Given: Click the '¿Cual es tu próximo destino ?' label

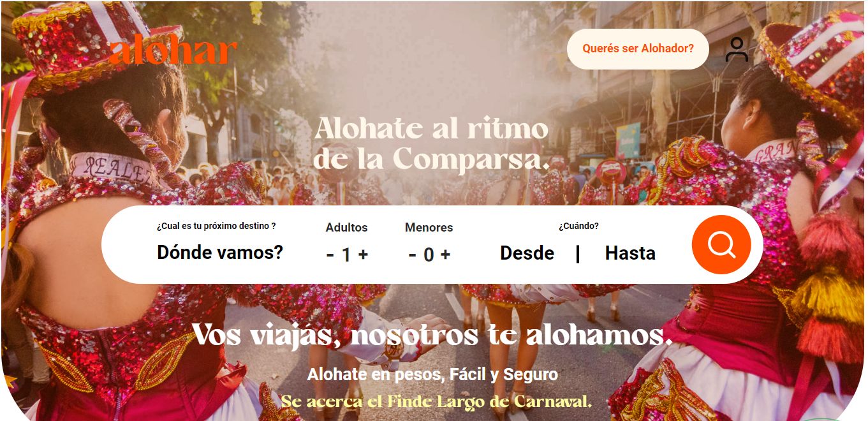Looking at the screenshot, I should pos(216,226).
